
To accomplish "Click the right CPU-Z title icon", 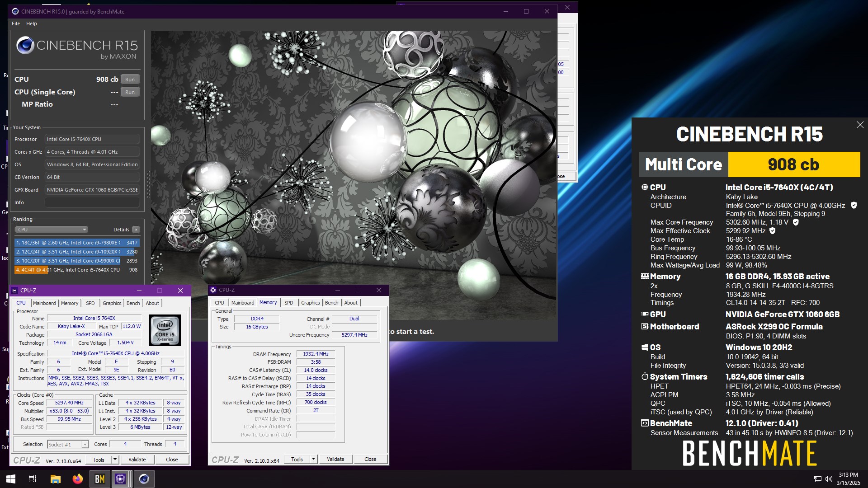I will (x=213, y=290).
